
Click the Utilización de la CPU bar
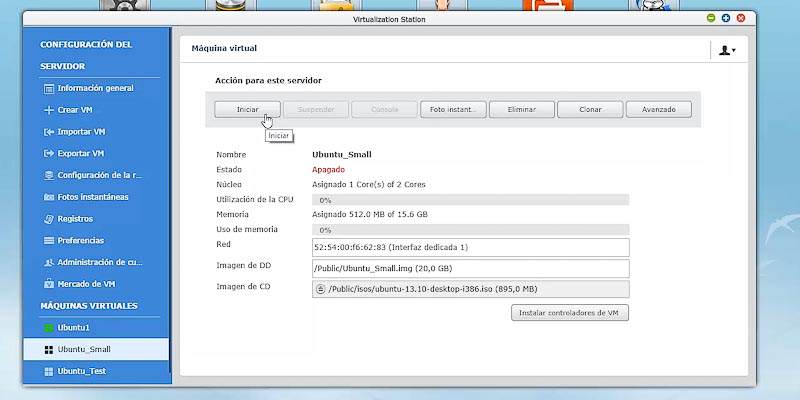tap(470, 200)
